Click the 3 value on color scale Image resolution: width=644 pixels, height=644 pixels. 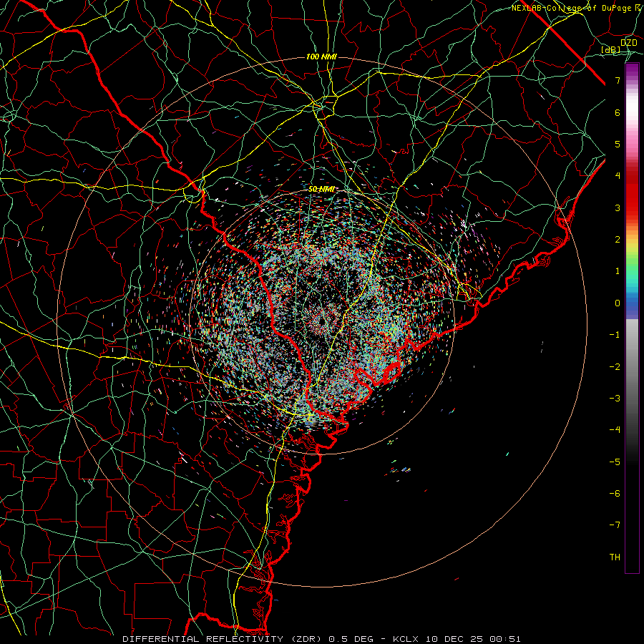(x=618, y=208)
